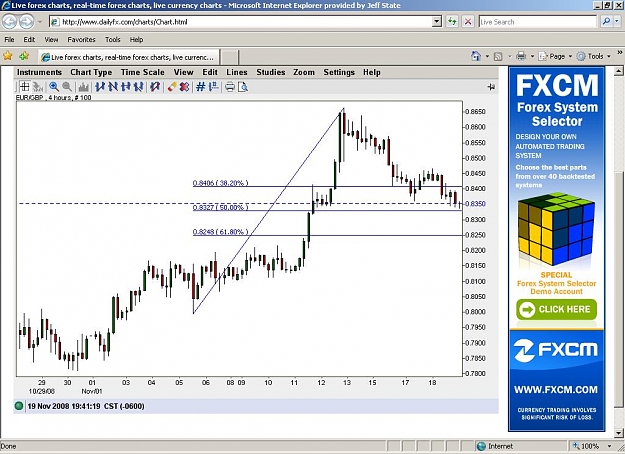The height and width of the screenshot is (454, 625).
Task: Open the recent pages dropdown arrow
Action: 40,22
